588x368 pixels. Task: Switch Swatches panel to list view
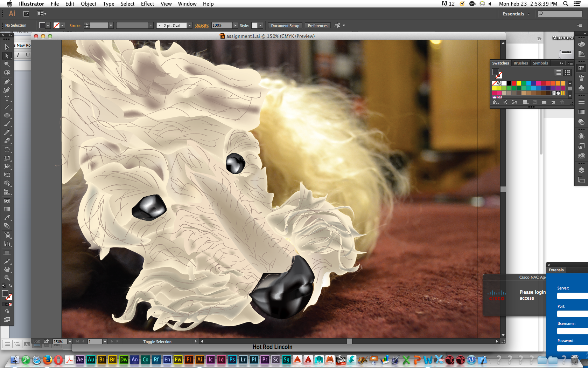tap(559, 73)
